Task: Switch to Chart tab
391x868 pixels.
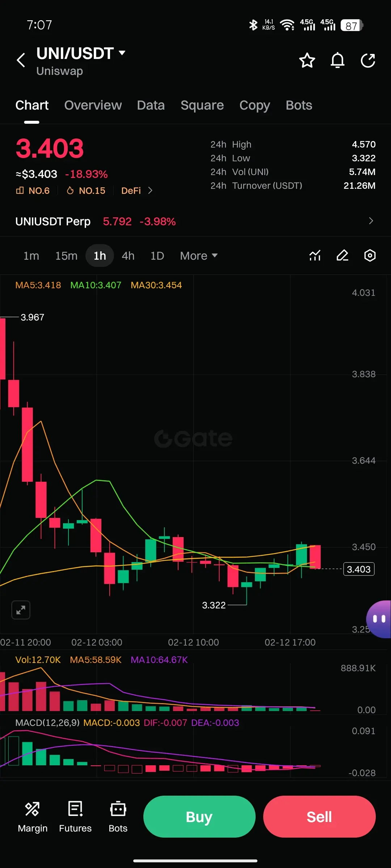Action: point(32,105)
